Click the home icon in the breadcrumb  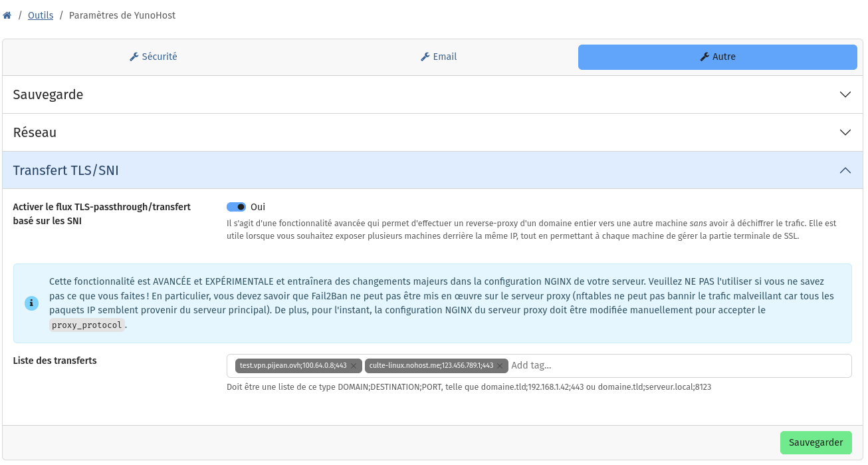7,15
